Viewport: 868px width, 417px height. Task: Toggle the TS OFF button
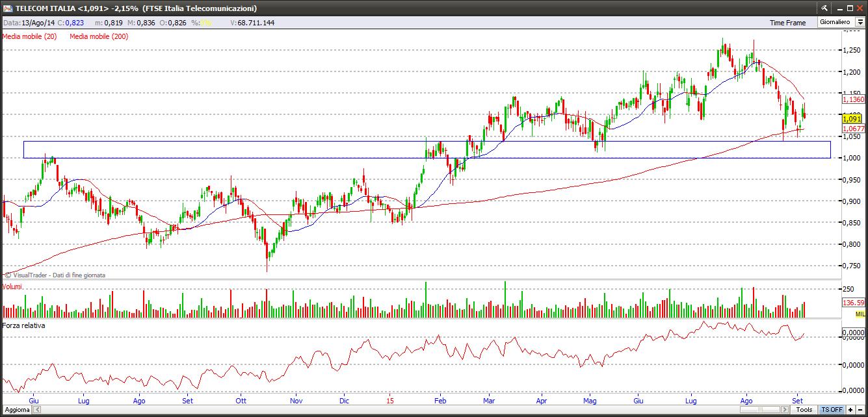tap(832, 410)
